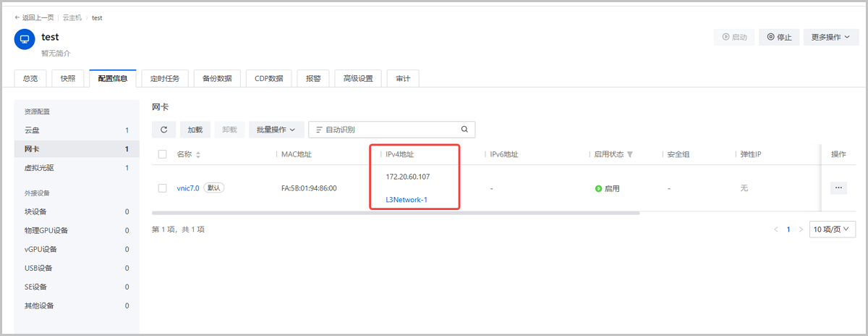
Task: Expand the 更多操作 dropdown
Action: pyautogui.click(x=830, y=37)
